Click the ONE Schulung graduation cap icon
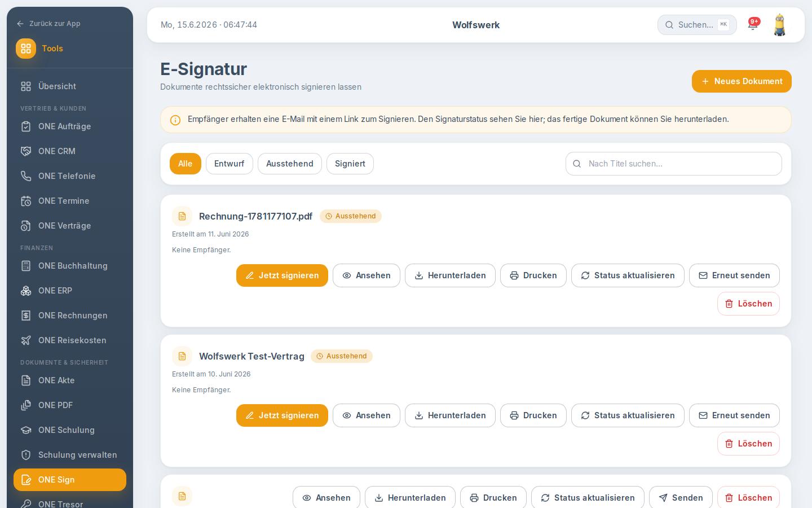This screenshot has width=812, height=508. [26, 430]
